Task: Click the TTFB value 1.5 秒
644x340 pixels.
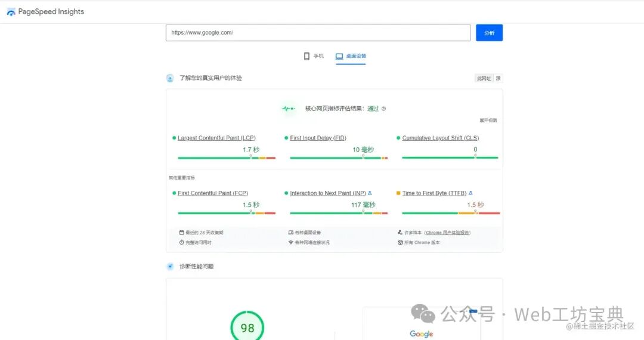Action: [475, 205]
